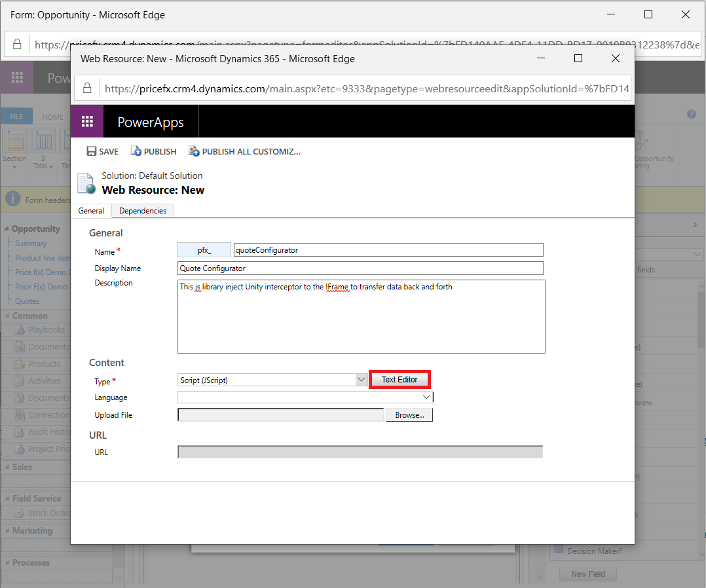Click the New Field button
Viewport: 706px width, 588px height.
coord(587,574)
